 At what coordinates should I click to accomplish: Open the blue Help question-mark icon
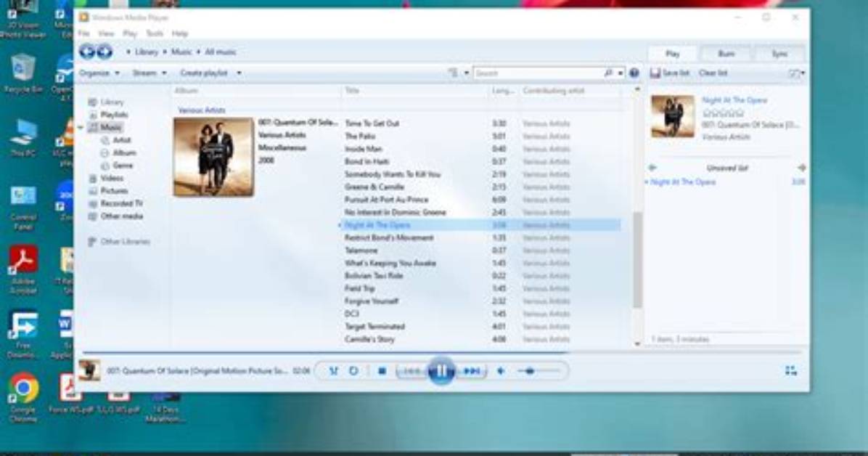click(634, 73)
